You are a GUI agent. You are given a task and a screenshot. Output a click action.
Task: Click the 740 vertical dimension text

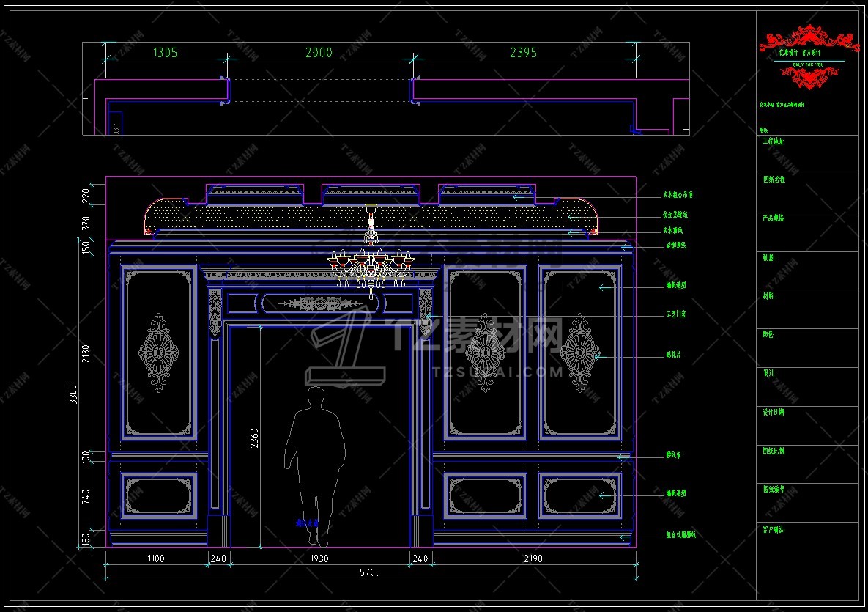click(86, 495)
